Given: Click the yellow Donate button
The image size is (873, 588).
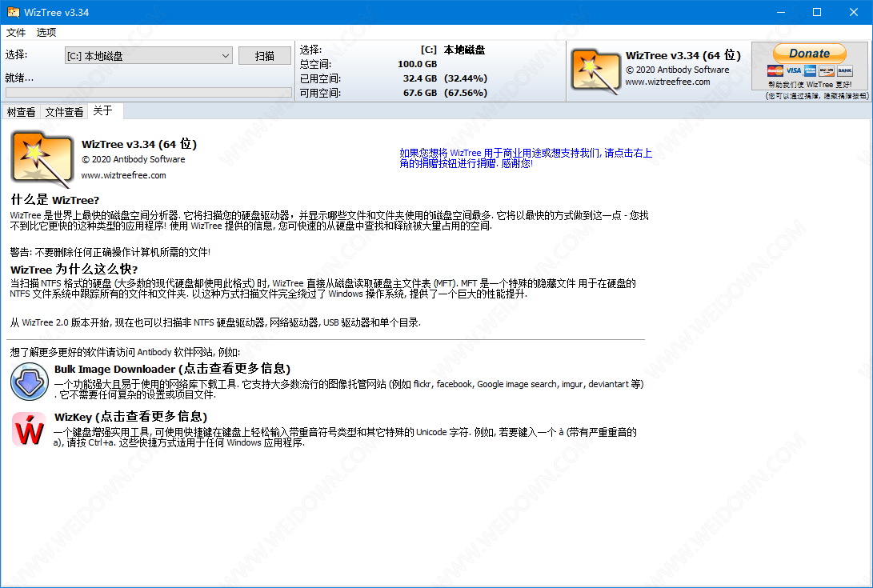Looking at the screenshot, I should point(810,54).
